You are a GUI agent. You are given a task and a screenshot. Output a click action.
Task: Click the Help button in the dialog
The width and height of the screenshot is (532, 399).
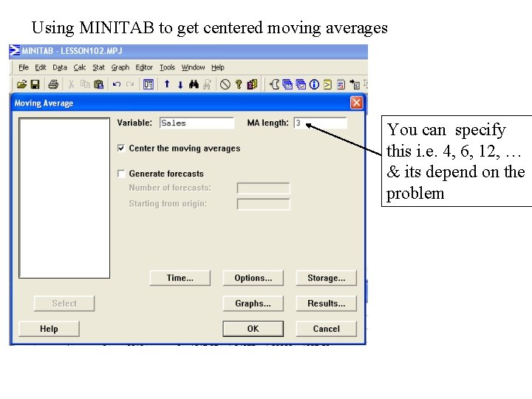coord(49,329)
